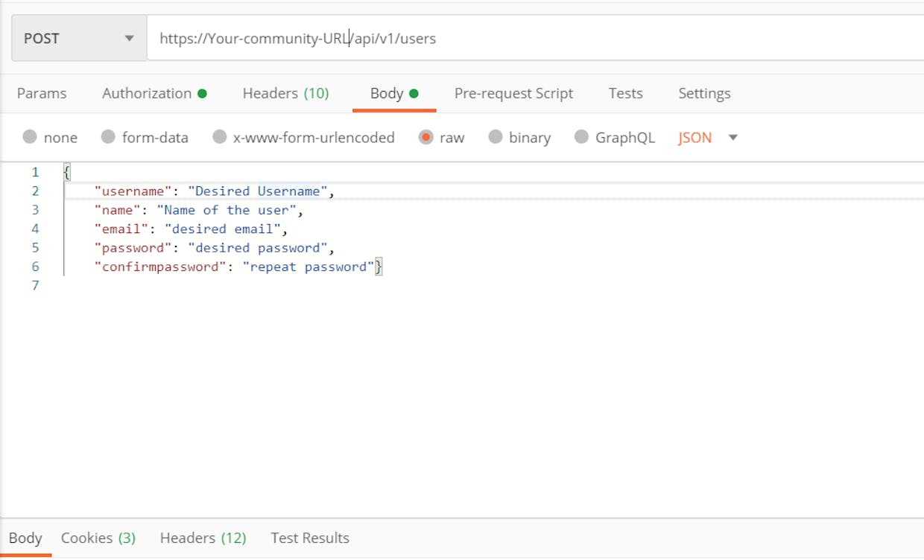This screenshot has height=560, width=924.
Task: Select the request Body tab
Action: (x=394, y=93)
